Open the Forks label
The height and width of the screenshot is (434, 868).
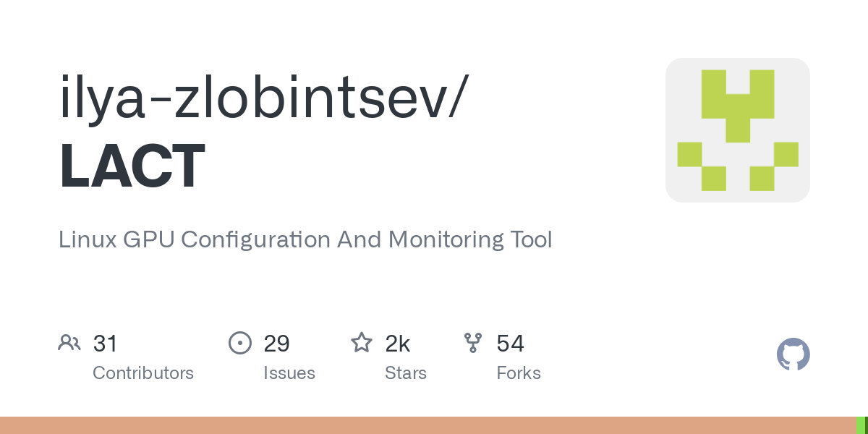click(x=519, y=373)
